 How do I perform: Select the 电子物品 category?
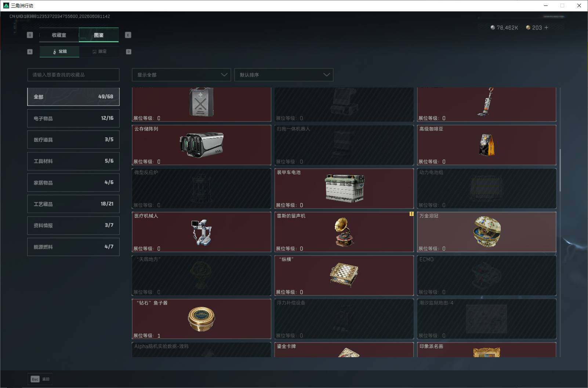point(73,118)
